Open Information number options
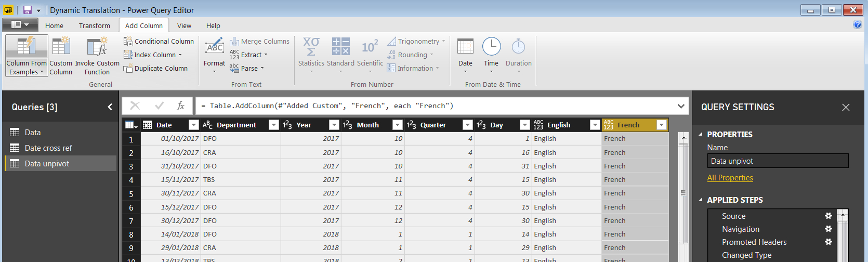 413,68
